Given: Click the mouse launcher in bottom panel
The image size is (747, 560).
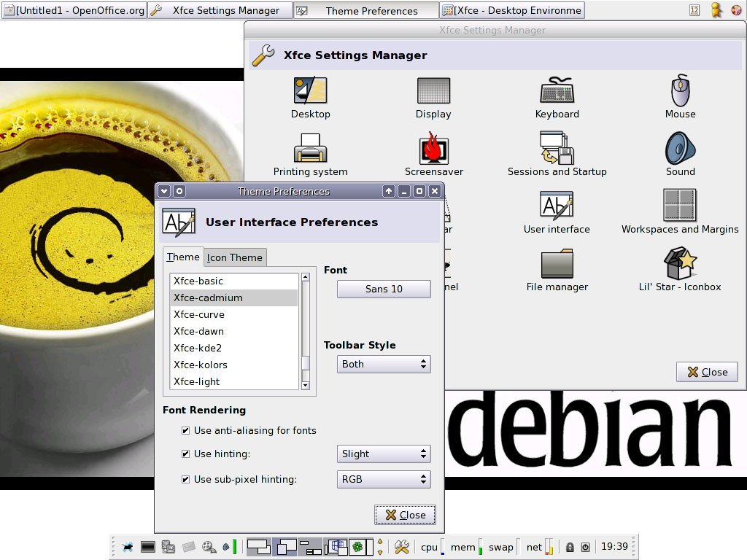Looking at the screenshot, I should pos(128,547).
